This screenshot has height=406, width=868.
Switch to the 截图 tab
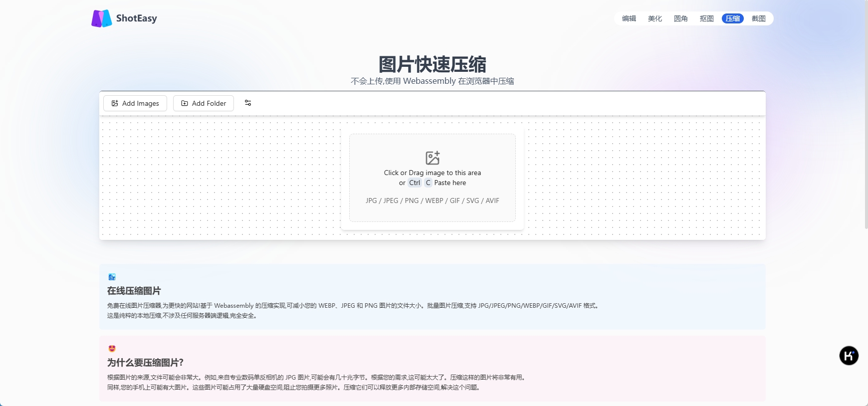click(759, 18)
